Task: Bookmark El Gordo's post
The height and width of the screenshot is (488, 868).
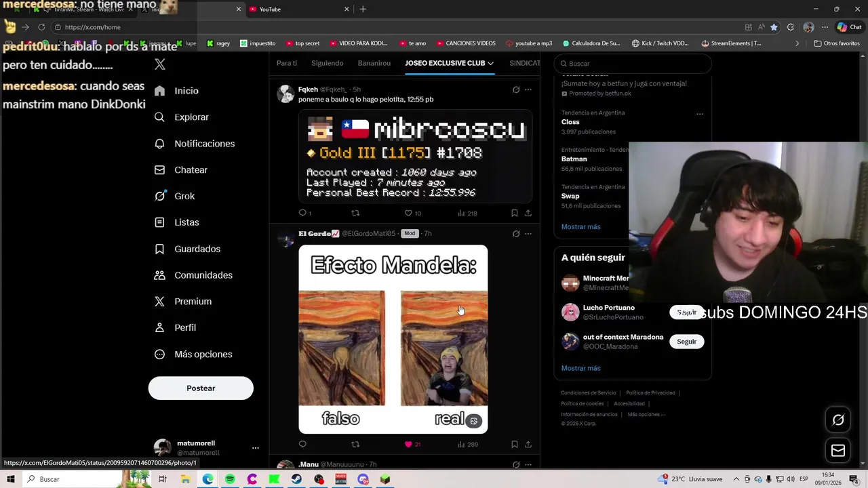Action: [515, 445]
